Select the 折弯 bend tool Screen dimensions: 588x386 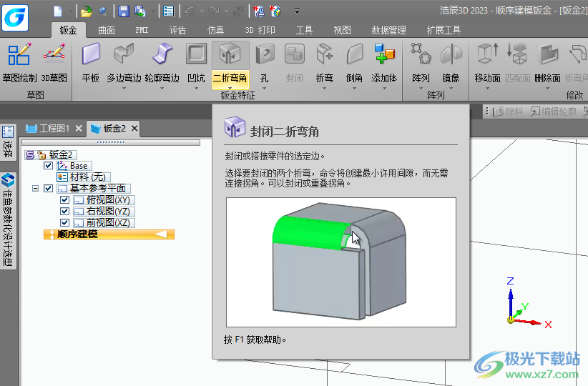324,63
